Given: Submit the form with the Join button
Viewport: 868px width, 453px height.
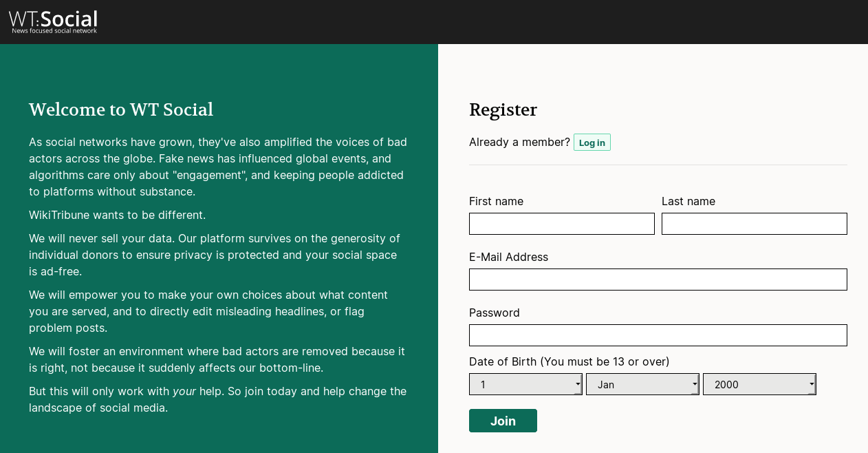Looking at the screenshot, I should [503, 421].
